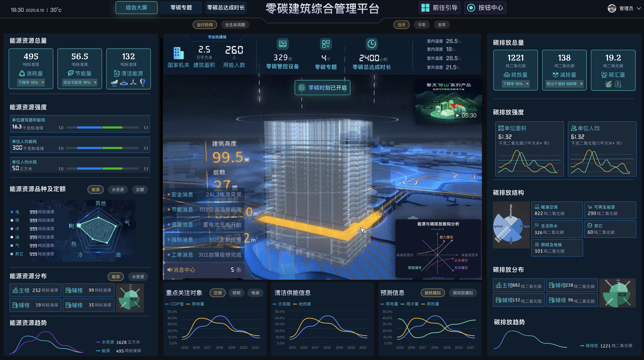Click the 零碳专题 grid icon
The height and width of the screenshot is (360, 644).
[x=326, y=44]
